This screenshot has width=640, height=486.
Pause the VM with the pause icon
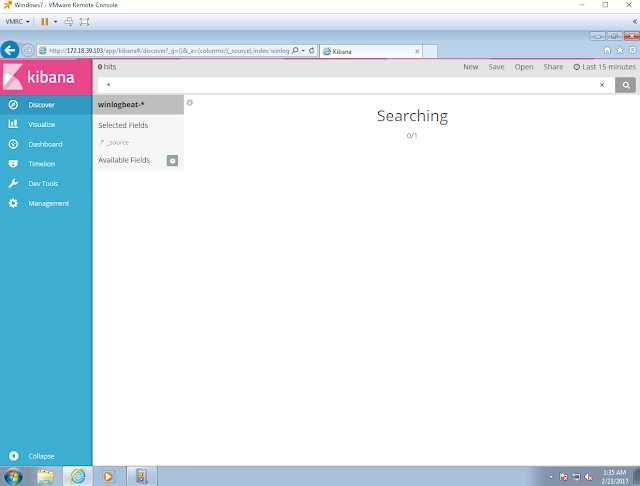[44, 22]
